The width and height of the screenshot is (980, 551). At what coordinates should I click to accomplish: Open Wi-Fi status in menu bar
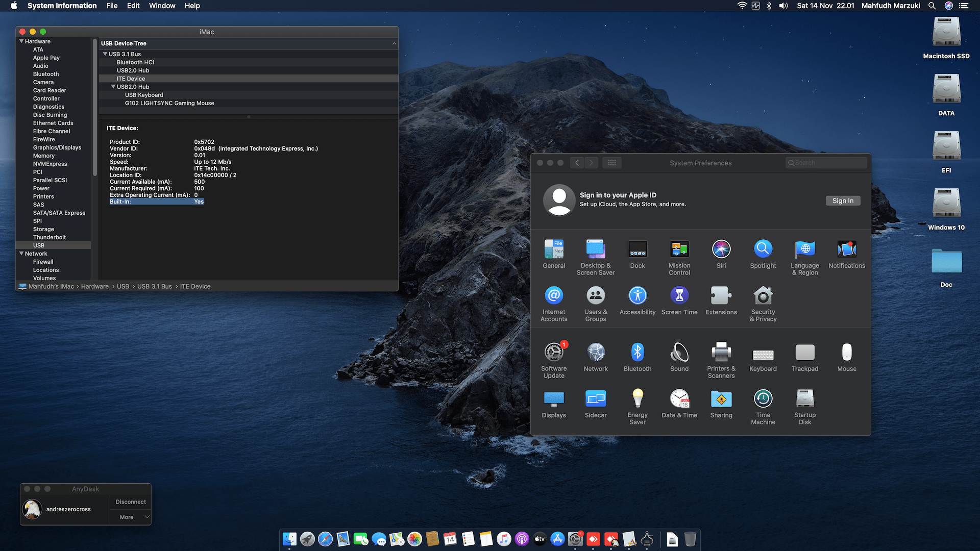pos(742,6)
